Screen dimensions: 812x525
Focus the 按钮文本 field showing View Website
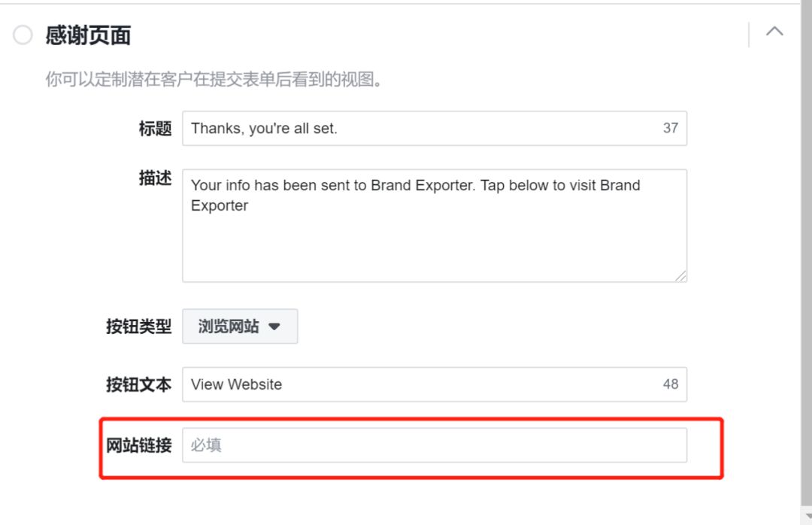click(x=435, y=384)
